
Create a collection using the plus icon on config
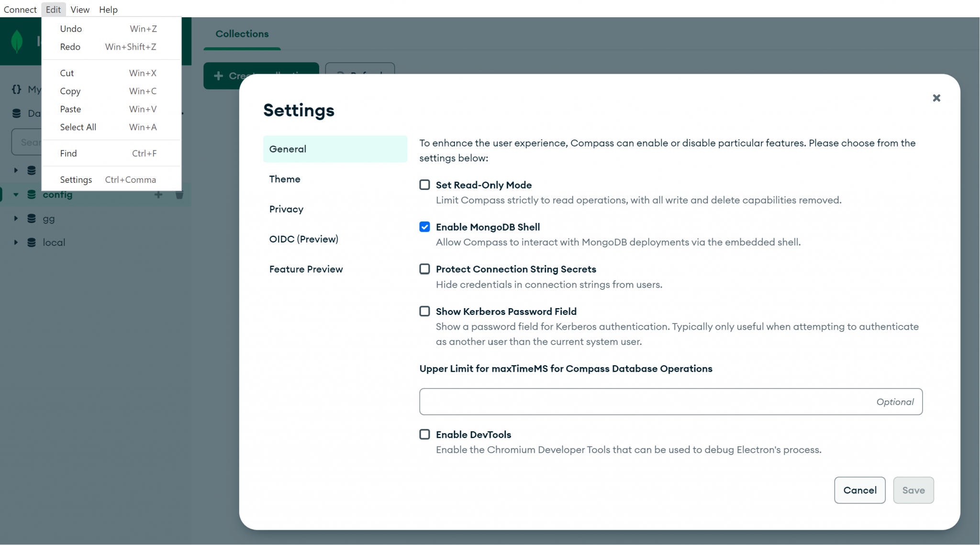click(158, 195)
